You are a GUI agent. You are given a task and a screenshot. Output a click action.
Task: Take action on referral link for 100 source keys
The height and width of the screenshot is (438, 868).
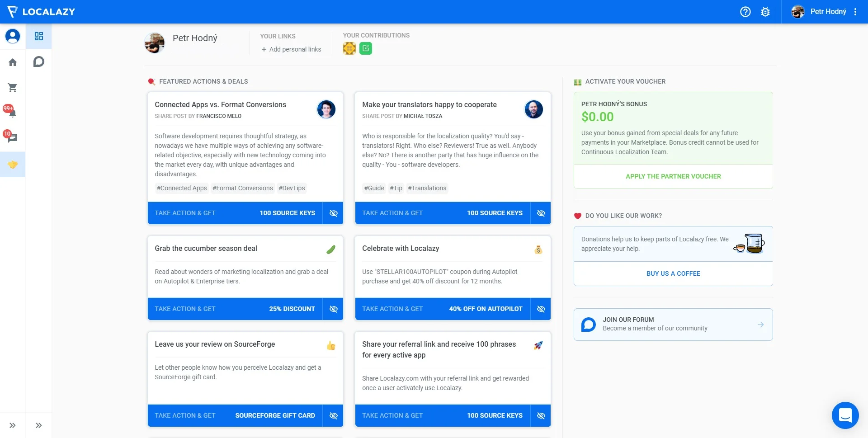click(x=443, y=415)
